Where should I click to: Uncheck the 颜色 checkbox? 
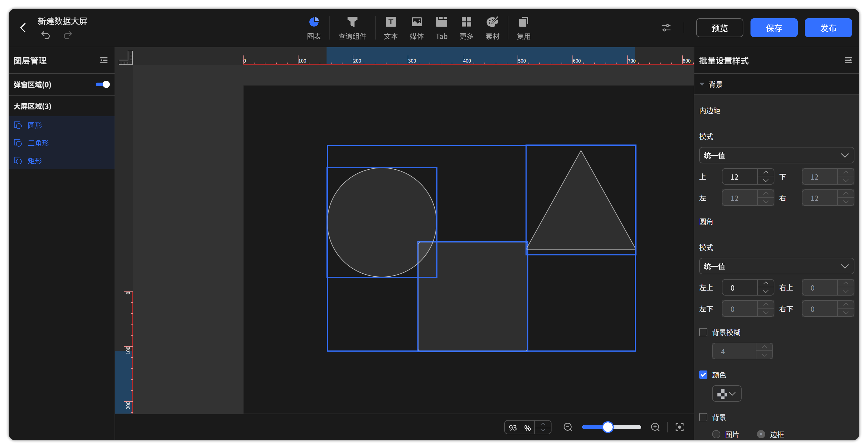[703, 374]
